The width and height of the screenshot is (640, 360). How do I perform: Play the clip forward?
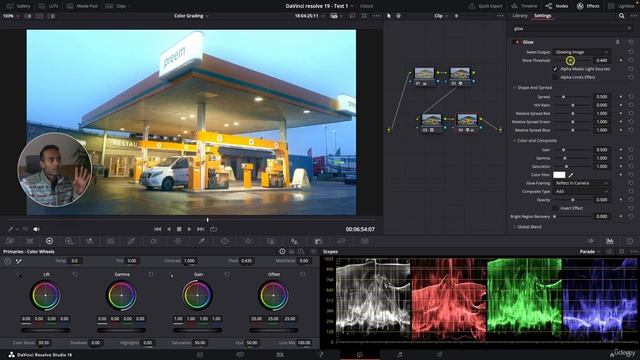[x=189, y=229]
